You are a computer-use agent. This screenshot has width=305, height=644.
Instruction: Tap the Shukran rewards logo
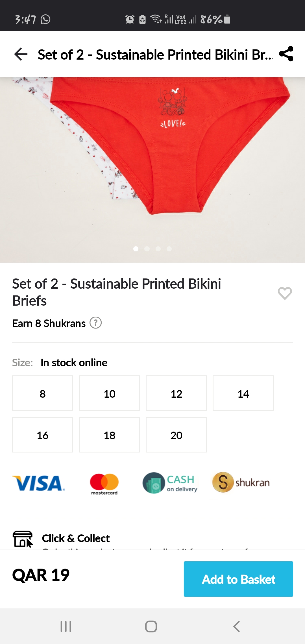241,482
